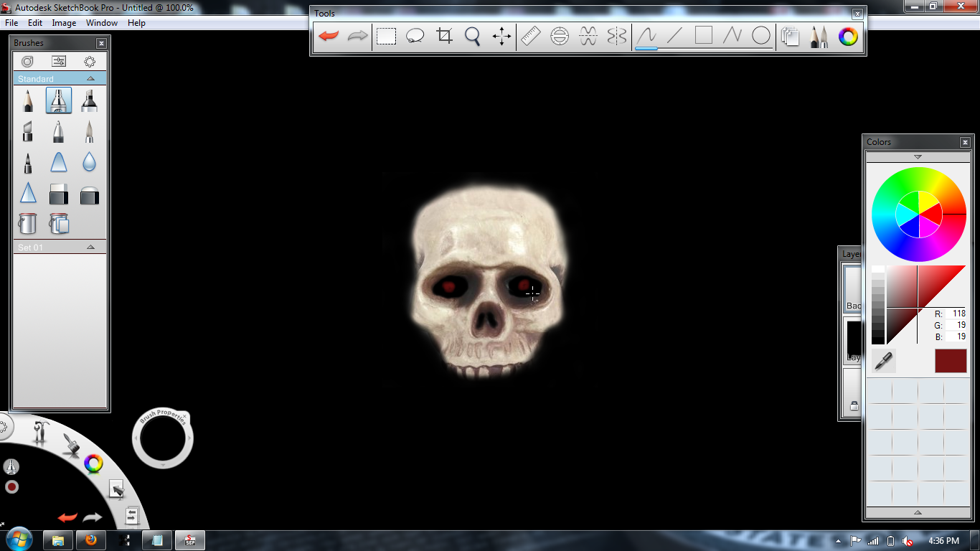This screenshot has width=980, height=551.
Task: Open the Image menu
Action: 64,23
